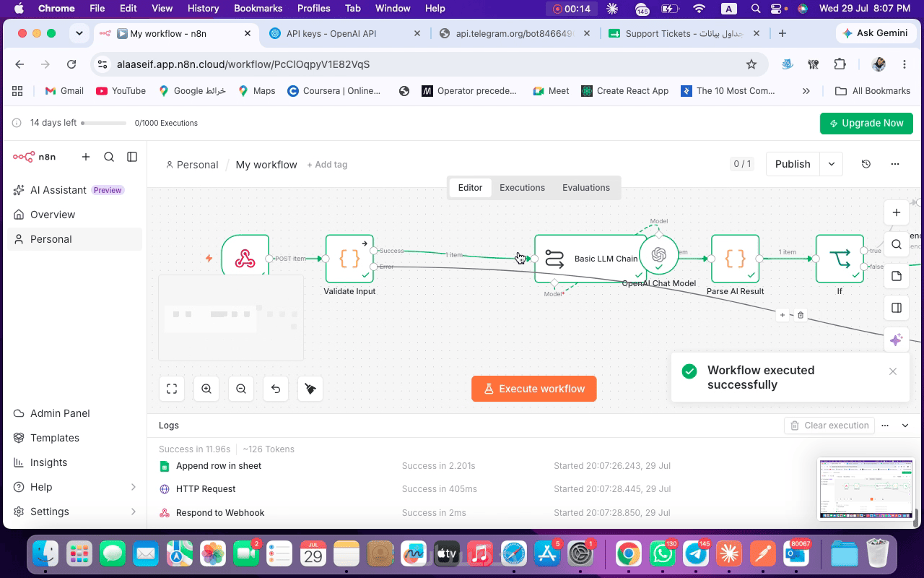
Task: Toggle the n8n sidebar collapse icon
Action: (x=132, y=157)
